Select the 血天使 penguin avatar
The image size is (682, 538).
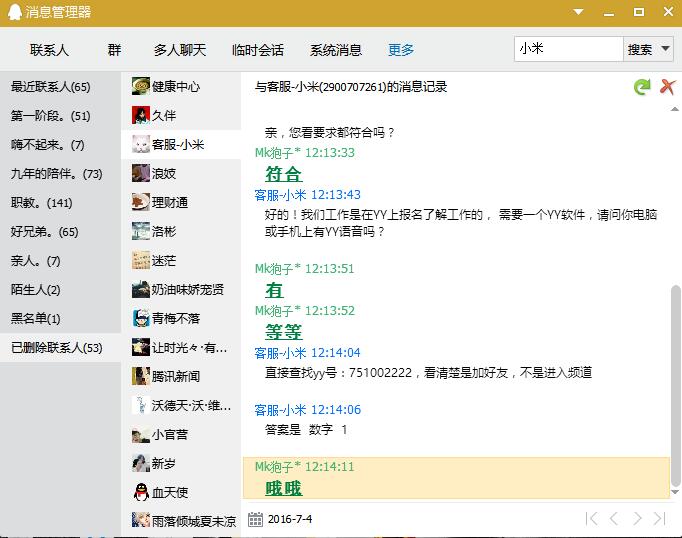point(140,492)
